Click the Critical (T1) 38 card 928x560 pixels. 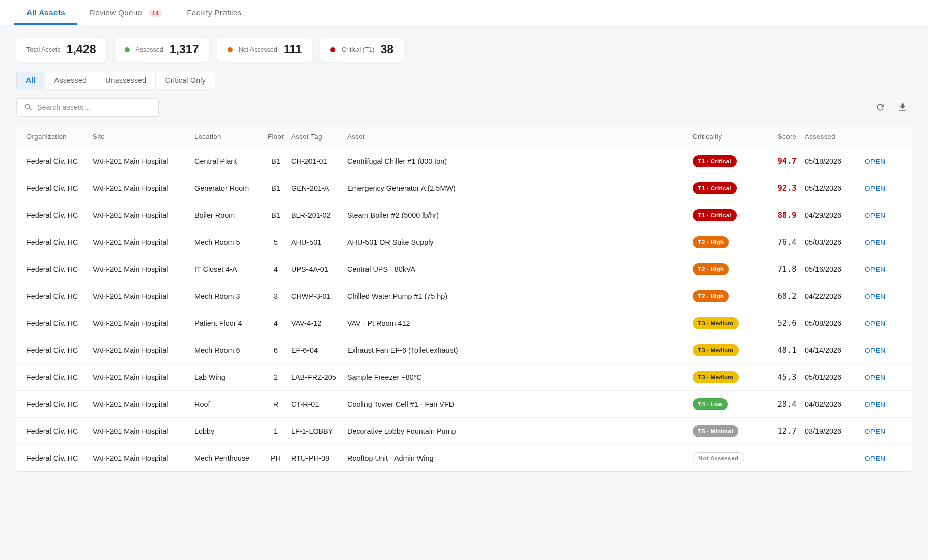click(362, 49)
